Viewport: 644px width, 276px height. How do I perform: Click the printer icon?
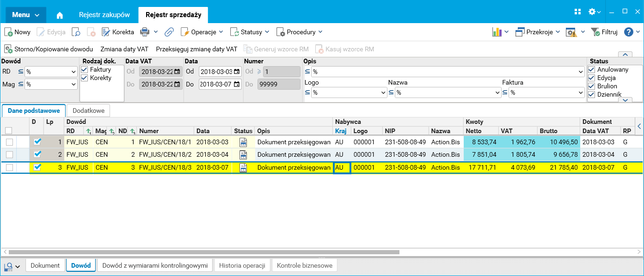[x=145, y=32]
